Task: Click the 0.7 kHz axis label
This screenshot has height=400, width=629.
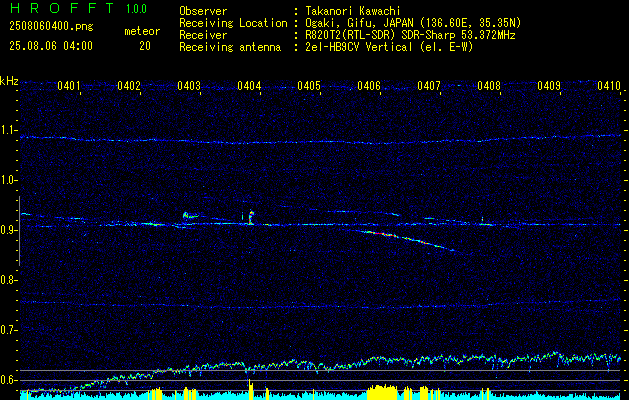Action: 8,330
